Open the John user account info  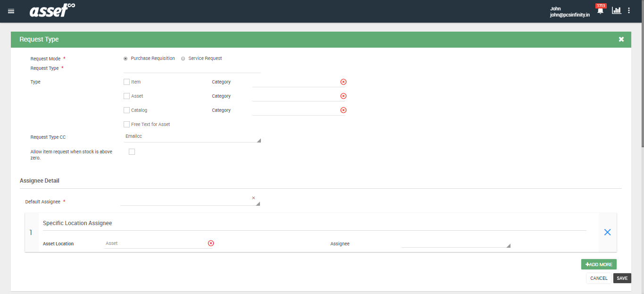(569, 12)
